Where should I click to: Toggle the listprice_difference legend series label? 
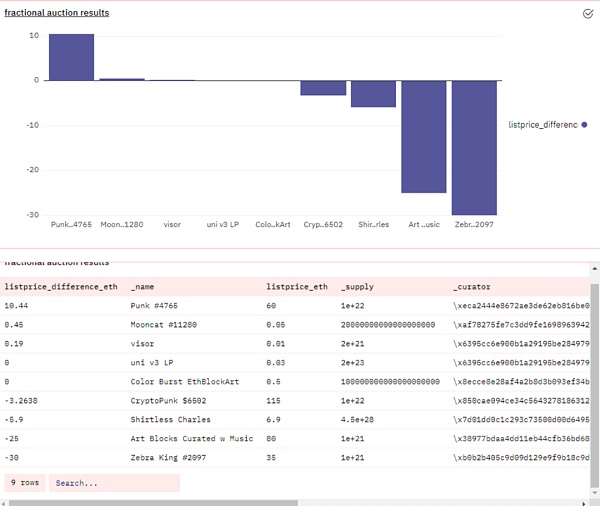pyautogui.click(x=543, y=124)
